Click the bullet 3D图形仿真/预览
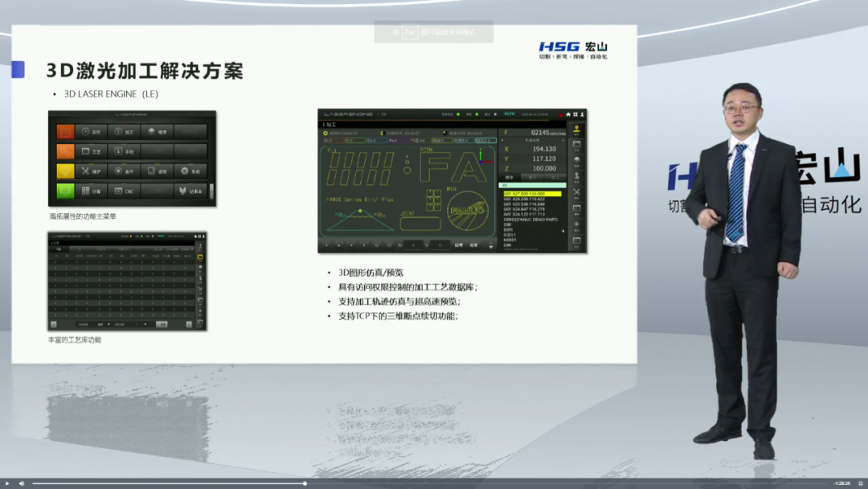The image size is (868, 489). tap(371, 273)
